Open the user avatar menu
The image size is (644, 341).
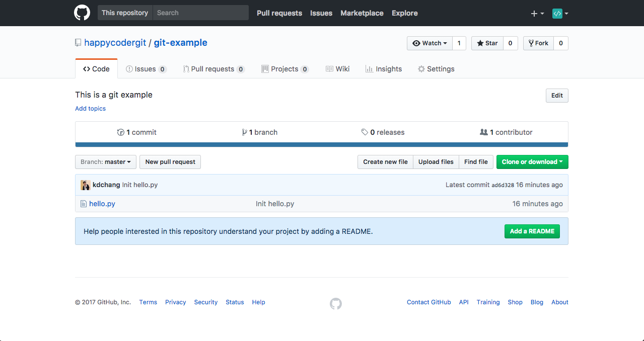[560, 14]
